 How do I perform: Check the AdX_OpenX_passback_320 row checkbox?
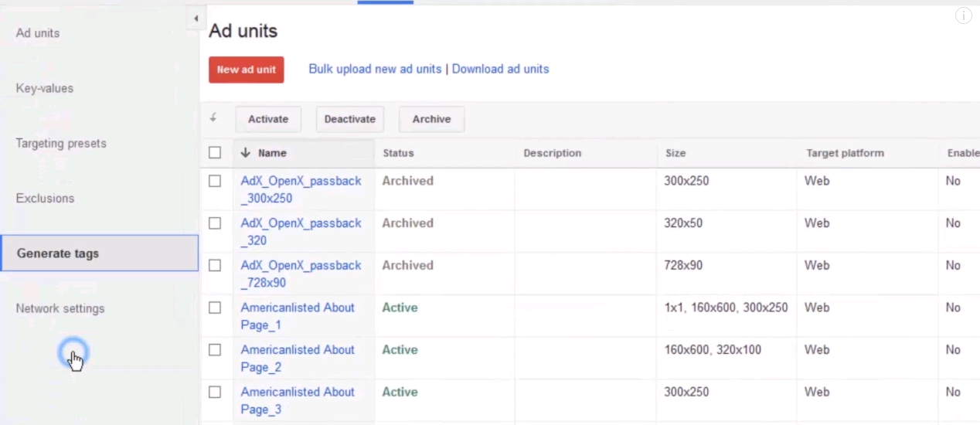click(215, 223)
